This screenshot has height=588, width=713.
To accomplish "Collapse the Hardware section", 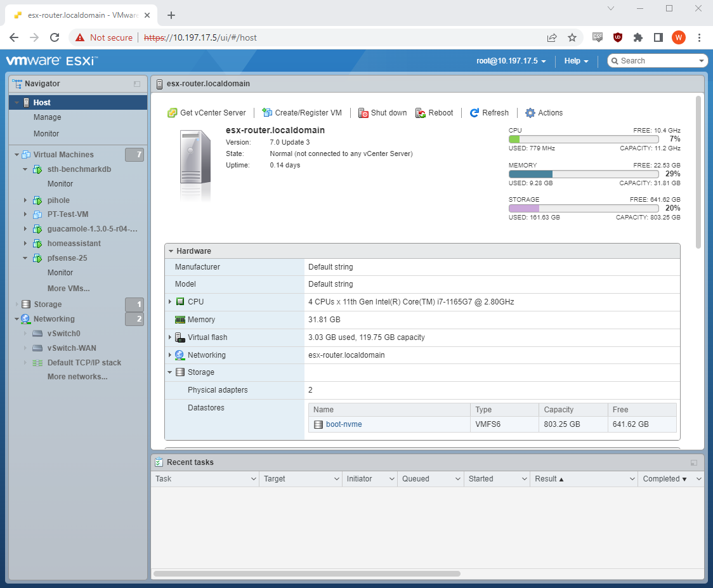I will point(171,251).
